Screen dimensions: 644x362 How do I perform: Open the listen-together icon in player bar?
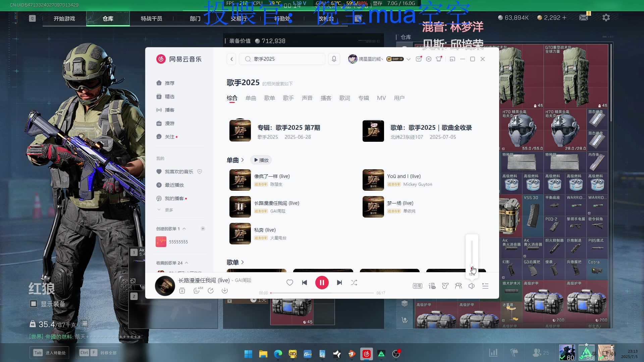pos(458,286)
